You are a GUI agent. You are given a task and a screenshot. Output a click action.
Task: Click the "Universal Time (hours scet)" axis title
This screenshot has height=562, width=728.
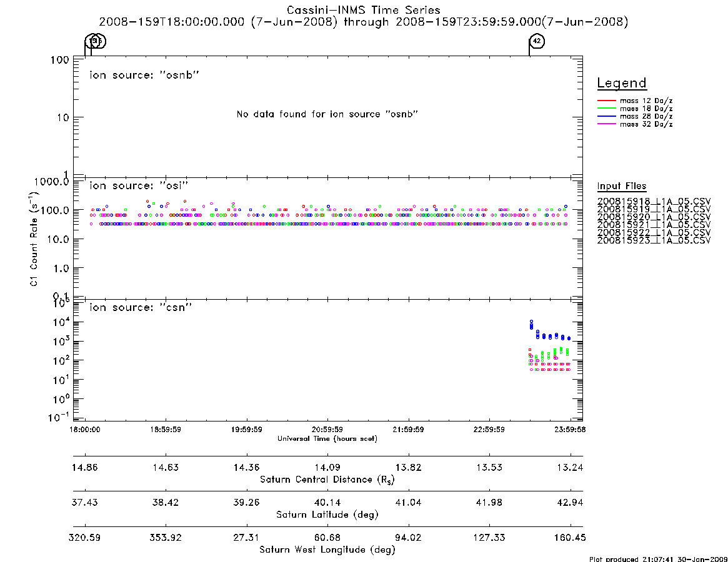[x=327, y=438]
